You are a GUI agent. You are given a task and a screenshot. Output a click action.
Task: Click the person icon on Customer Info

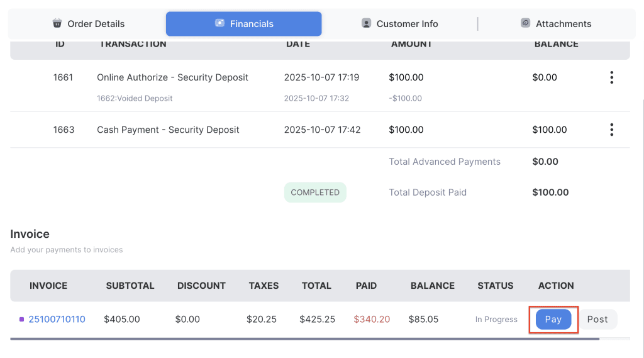(x=366, y=23)
